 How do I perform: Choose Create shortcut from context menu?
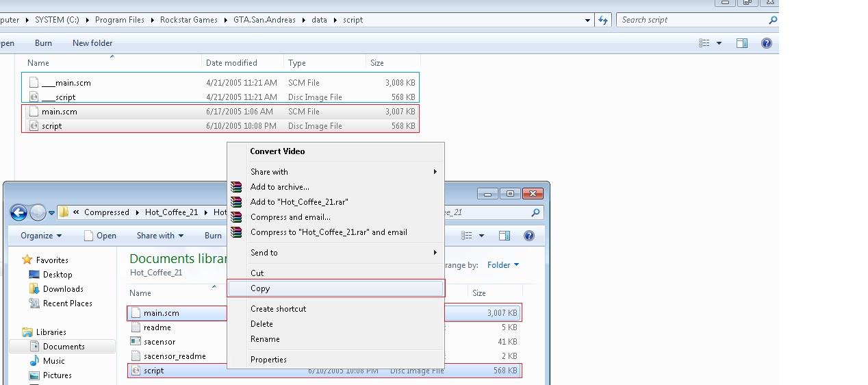tap(335, 309)
